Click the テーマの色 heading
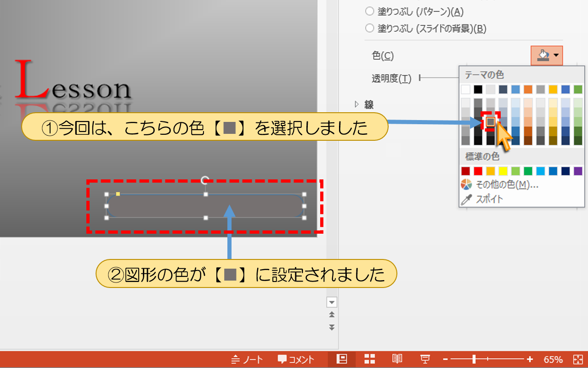Viewport: 588px width, 368px height. coord(485,75)
